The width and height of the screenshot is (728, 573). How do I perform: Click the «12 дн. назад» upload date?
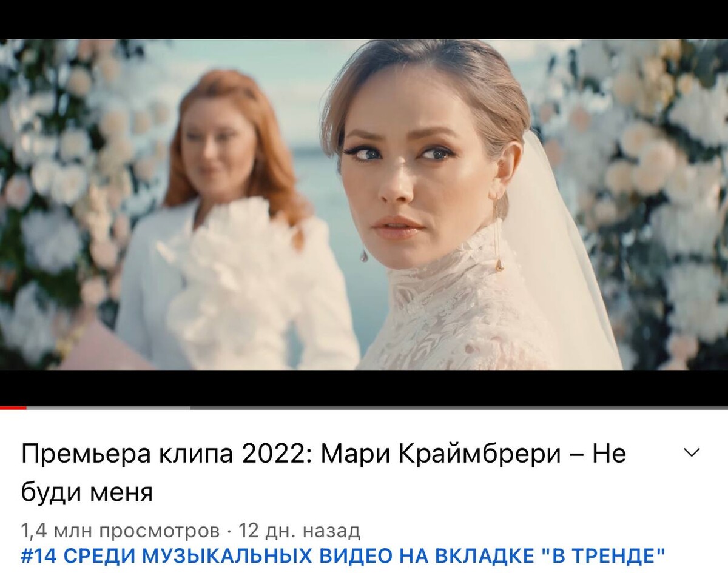(300, 531)
